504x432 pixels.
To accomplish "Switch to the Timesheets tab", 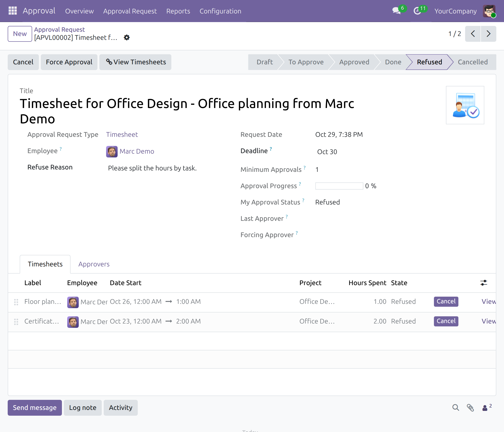I will tap(45, 264).
